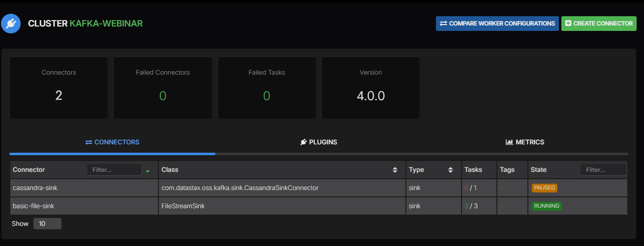Screen dimensions: 644x246
Task: Sort by Class column arrows
Action: pyautogui.click(x=395, y=170)
